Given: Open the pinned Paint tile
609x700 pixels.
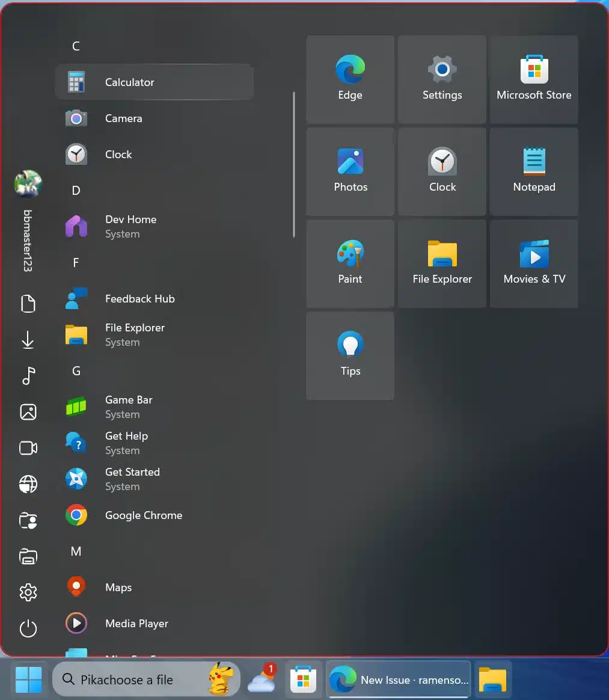Looking at the screenshot, I should 350,263.
